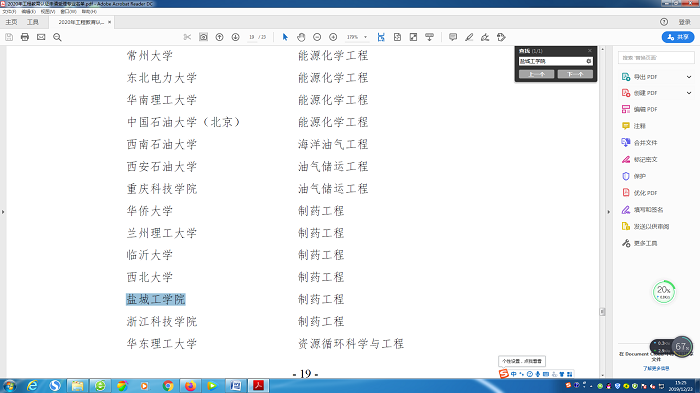Image resolution: width=700 pixels, height=393 pixels.
Task: Go to next page arrow icon
Action: pyautogui.click(x=235, y=37)
